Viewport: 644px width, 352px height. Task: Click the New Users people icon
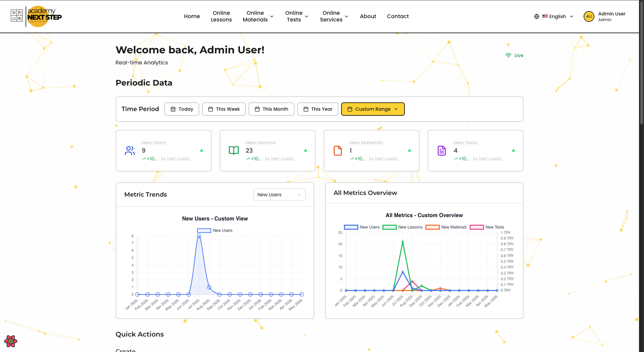130,151
